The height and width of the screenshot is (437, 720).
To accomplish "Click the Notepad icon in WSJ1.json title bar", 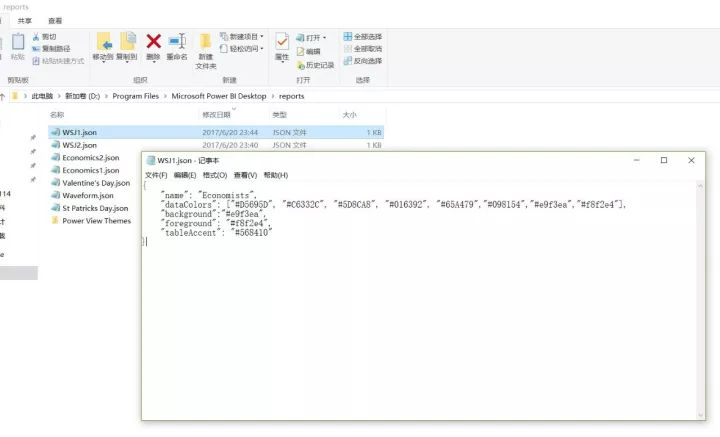I will point(150,160).
